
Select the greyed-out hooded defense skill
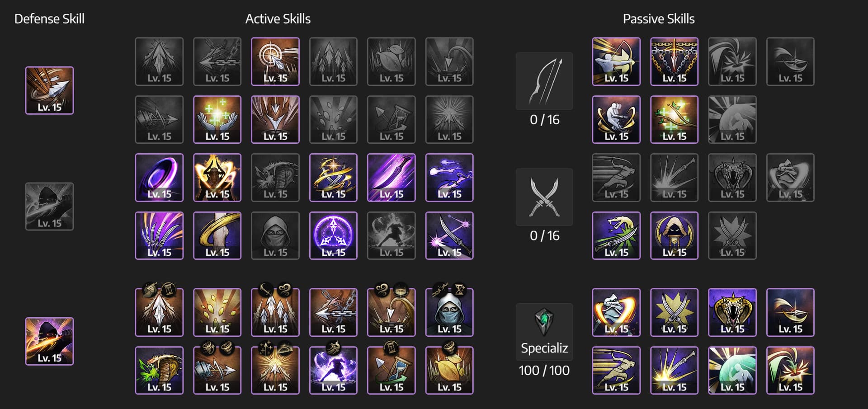49,207
